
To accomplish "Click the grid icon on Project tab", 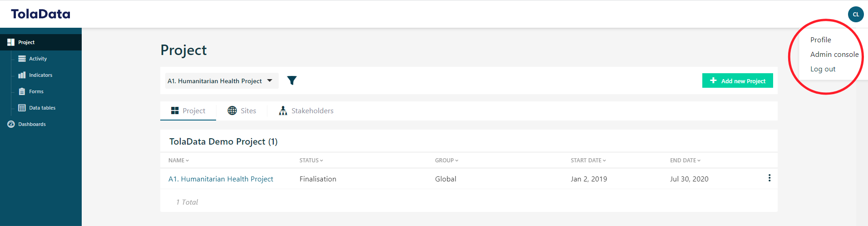I will coord(175,110).
